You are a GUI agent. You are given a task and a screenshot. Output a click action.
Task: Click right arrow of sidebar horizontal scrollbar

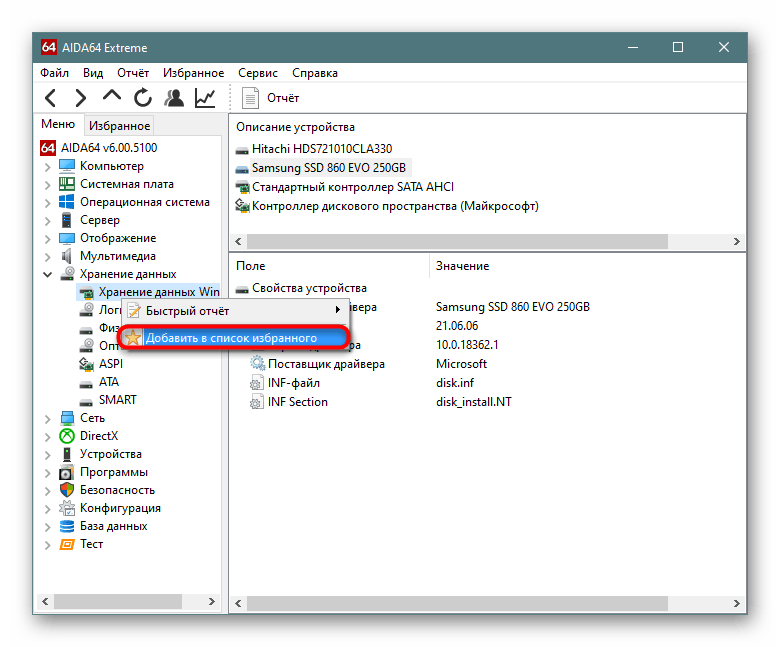pyautogui.click(x=212, y=601)
